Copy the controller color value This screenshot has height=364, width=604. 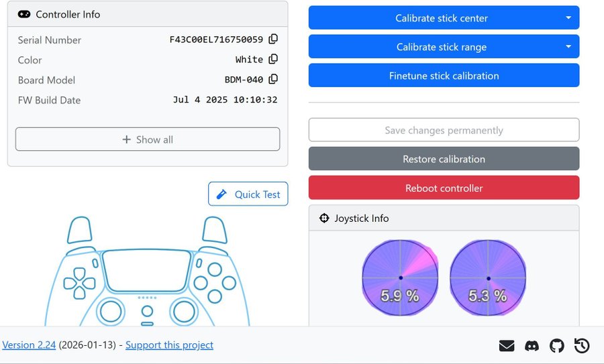pos(273,60)
